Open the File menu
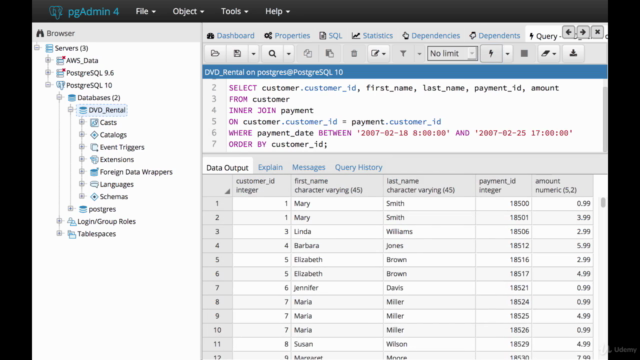The image size is (640, 360). pyautogui.click(x=146, y=11)
